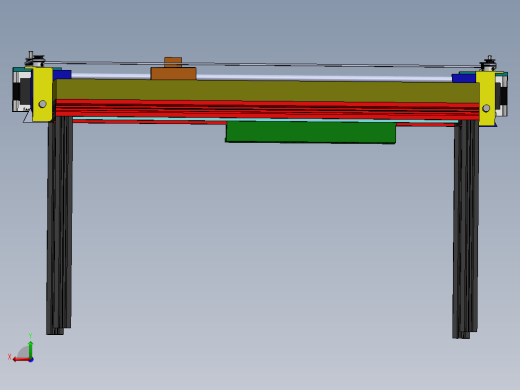Select the right yellow bracket
Viewport: 520px width, 390px height.
click(x=486, y=99)
